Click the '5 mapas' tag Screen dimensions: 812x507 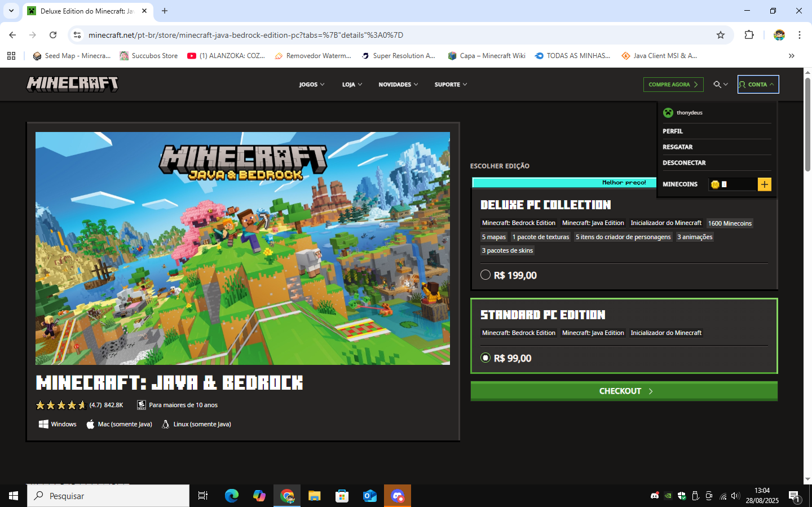pyautogui.click(x=494, y=237)
